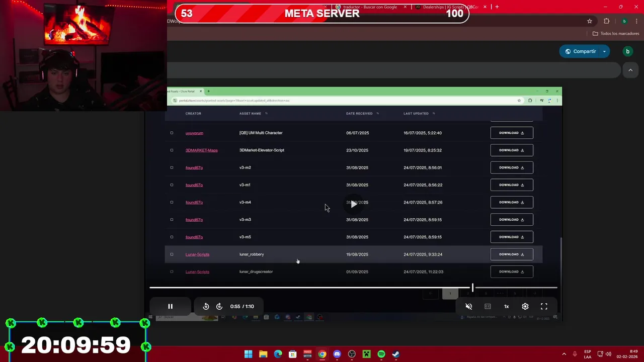Screen dimensions: 644x362
Task: Open Spotify from the taskbar
Action: pyautogui.click(x=381, y=354)
